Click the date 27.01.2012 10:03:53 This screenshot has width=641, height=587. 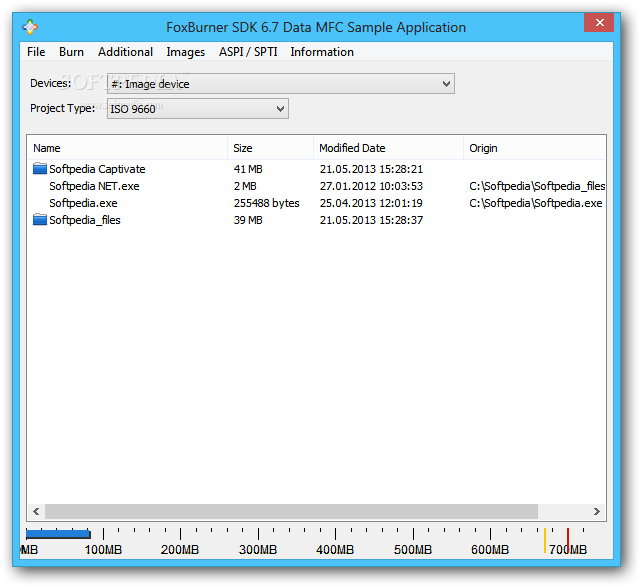click(371, 186)
